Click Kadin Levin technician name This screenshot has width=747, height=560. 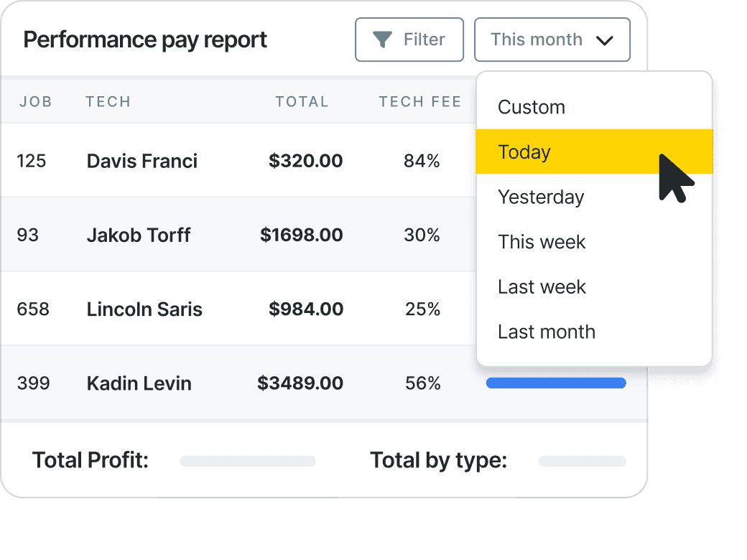pos(139,383)
